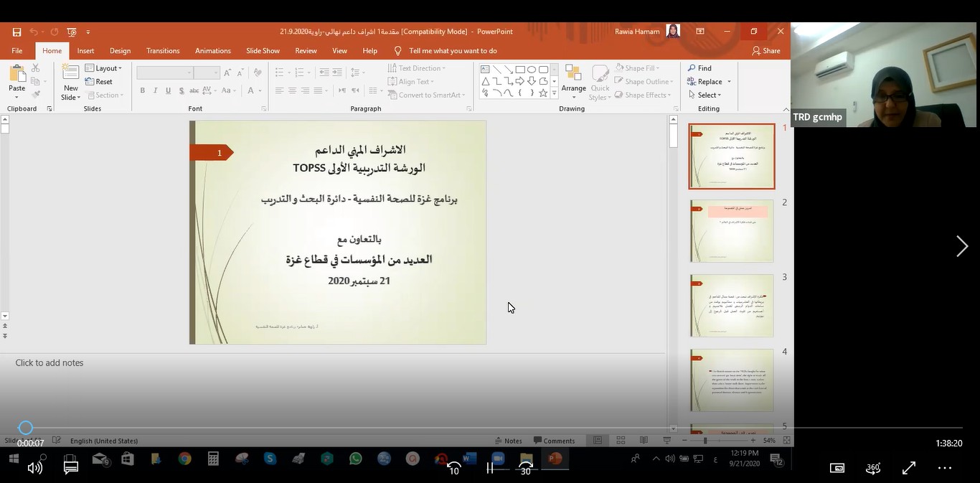Pause the video playback
This screenshot has height=483, width=980.
click(x=490, y=468)
